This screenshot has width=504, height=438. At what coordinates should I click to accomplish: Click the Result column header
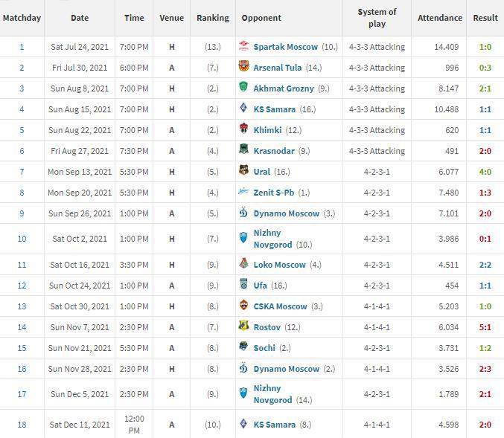pos(485,18)
